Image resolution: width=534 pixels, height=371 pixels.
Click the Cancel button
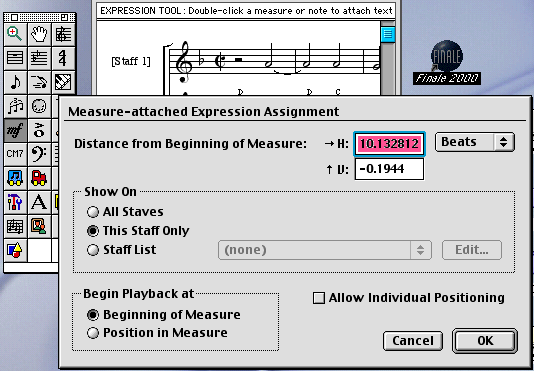[413, 341]
